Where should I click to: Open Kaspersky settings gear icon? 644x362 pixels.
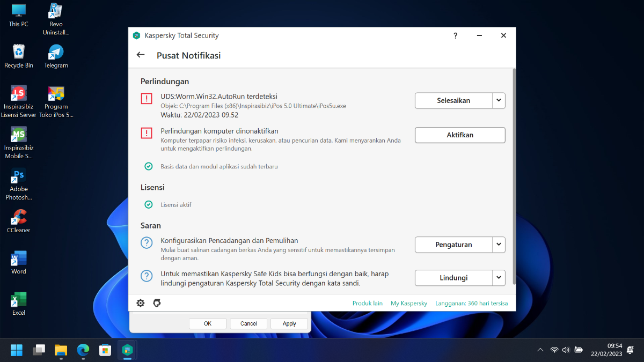pos(141,303)
